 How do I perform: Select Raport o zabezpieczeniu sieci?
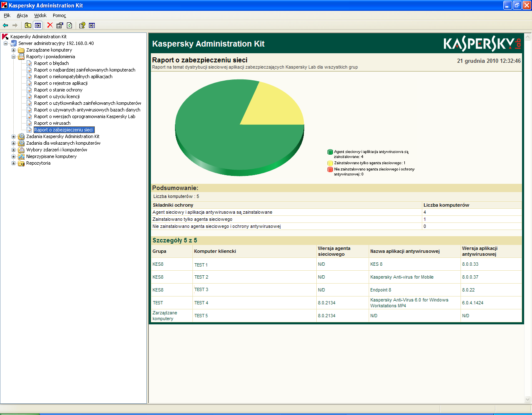click(64, 130)
